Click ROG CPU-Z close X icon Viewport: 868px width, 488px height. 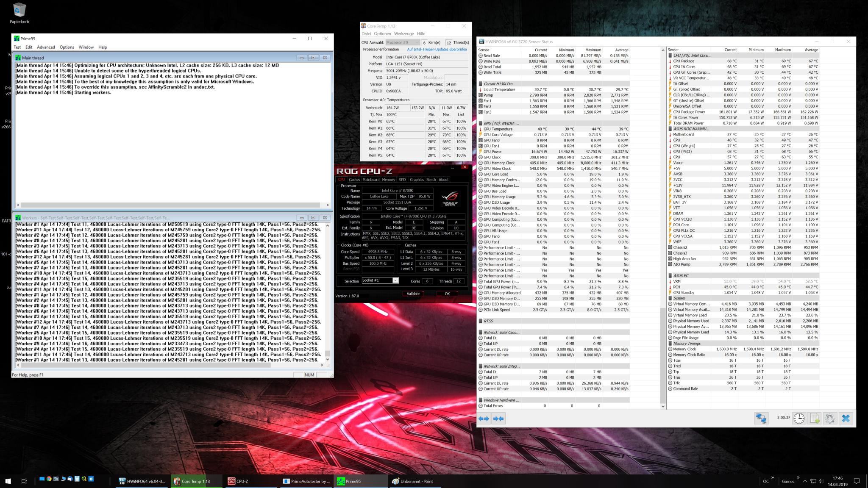pyautogui.click(x=465, y=167)
